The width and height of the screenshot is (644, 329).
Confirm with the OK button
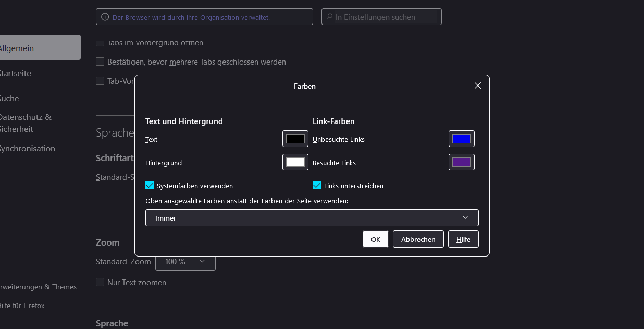pos(375,239)
